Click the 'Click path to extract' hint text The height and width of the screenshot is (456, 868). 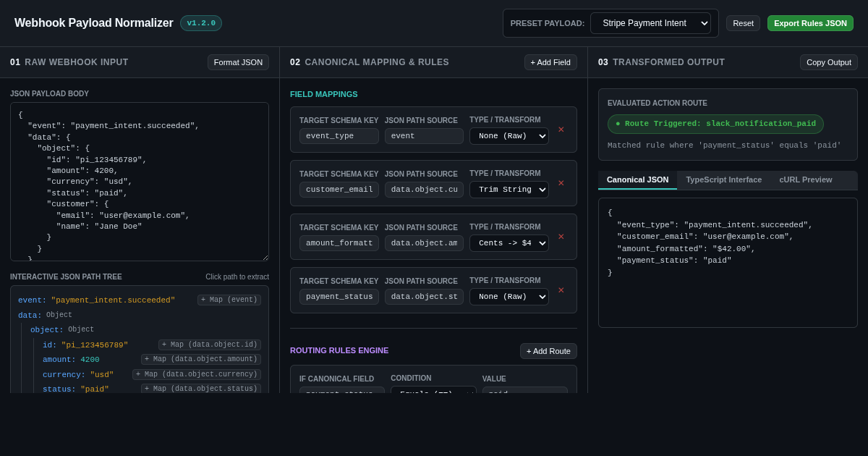(x=237, y=276)
